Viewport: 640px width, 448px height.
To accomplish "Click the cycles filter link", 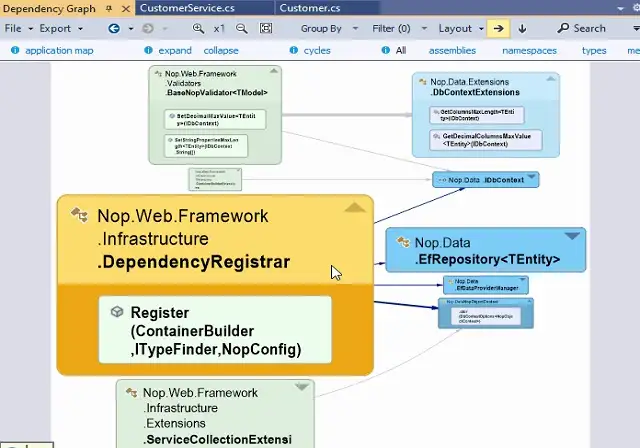I will pyautogui.click(x=316, y=50).
